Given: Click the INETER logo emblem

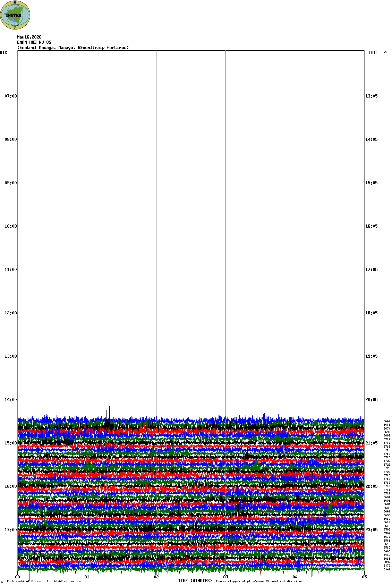Looking at the screenshot, I should point(15,15).
